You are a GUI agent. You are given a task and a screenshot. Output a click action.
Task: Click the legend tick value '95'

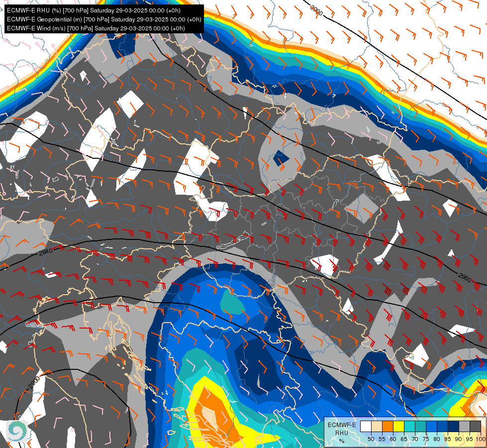[469, 439]
